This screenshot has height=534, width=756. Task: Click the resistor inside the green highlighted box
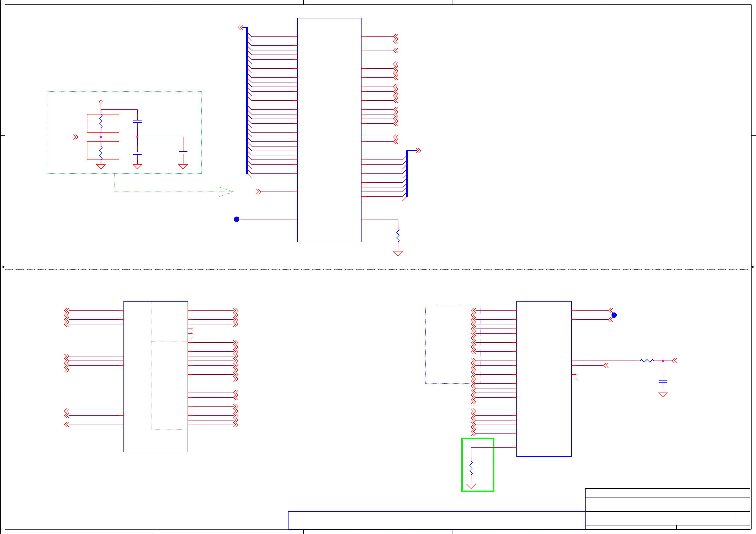pyautogui.click(x=471, y=468)
